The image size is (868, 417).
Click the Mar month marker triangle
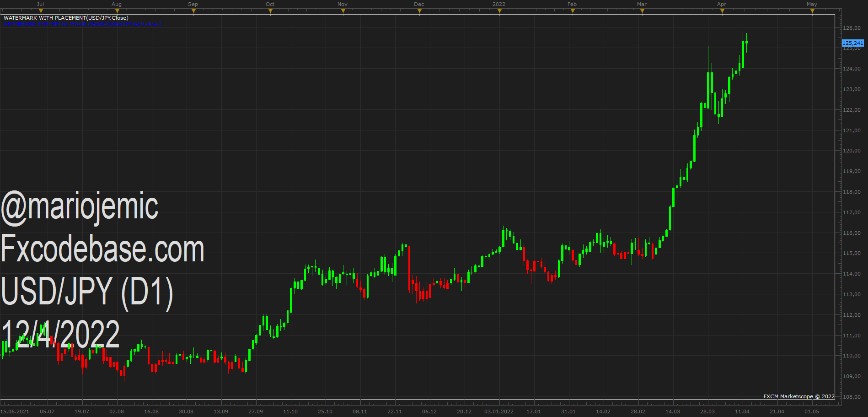[643, 11]
